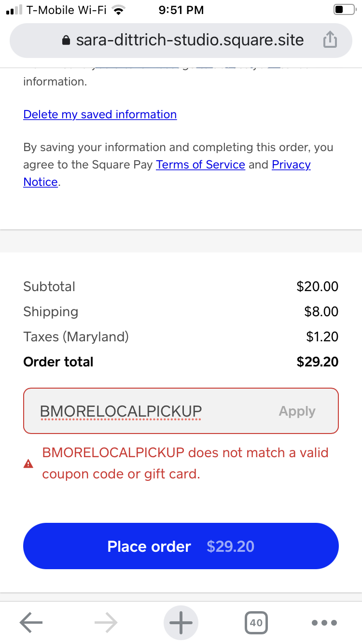This screenshot has width=362, height=644.
Task: Open the Terms of Service link
Action: pyautogui.click(x=201, y=165)
